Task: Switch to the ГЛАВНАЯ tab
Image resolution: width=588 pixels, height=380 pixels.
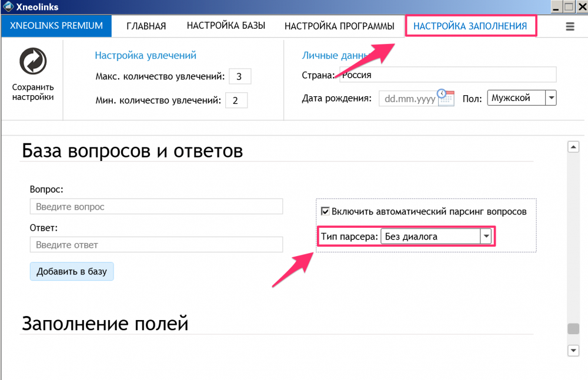Action: [146, 26]
